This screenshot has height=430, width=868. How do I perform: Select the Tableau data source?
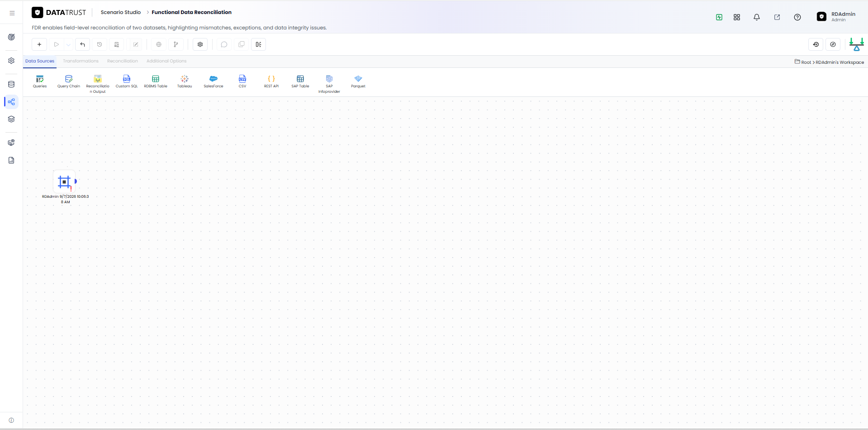[x=185, y=81]
